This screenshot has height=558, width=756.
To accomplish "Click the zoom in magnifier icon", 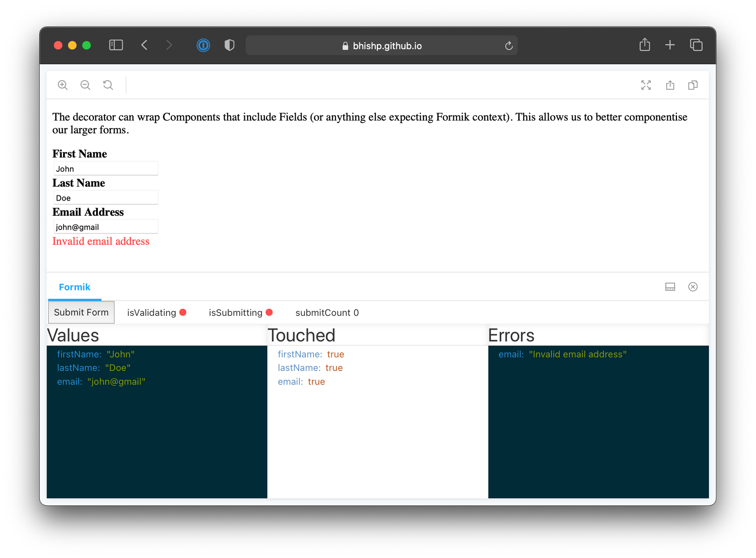I will point(63,85).
